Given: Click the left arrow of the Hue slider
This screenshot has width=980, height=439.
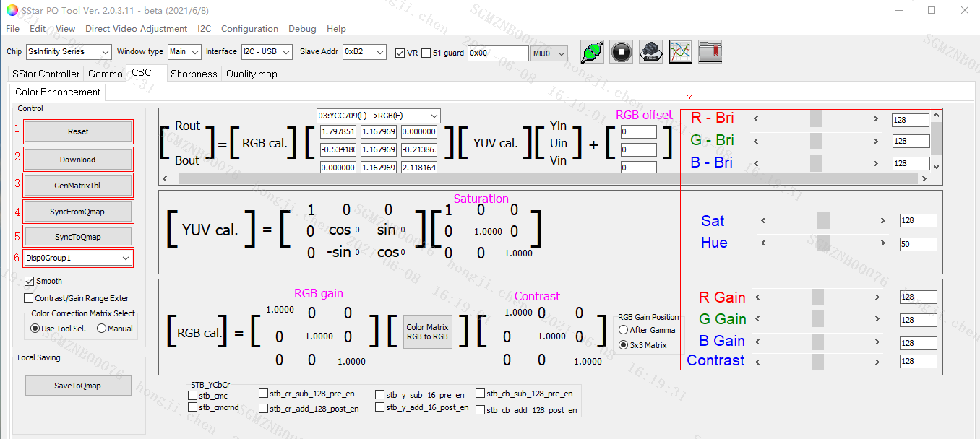Looking at the screenshot, I should (763, 243).
